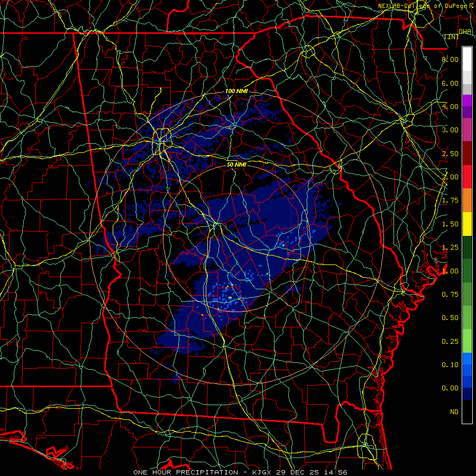The image size is (476, 476).
Task: Click the 1.50 legend value
Action: coord(450,224)
